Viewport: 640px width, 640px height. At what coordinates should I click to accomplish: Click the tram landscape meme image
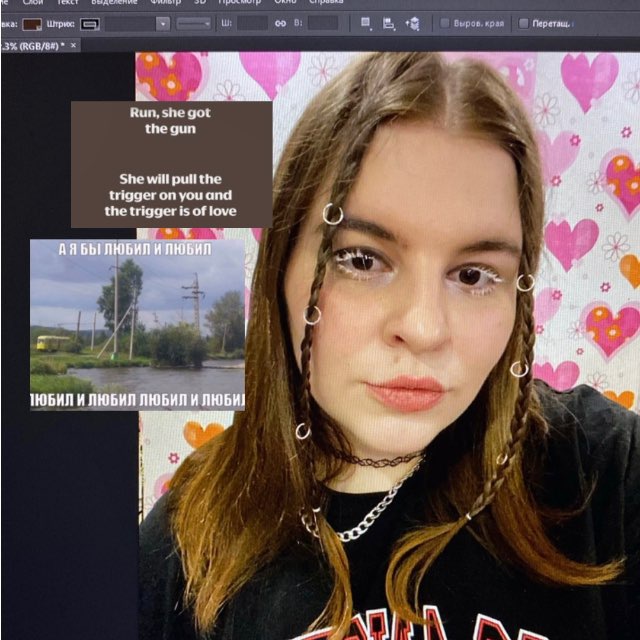pos(137,324)
